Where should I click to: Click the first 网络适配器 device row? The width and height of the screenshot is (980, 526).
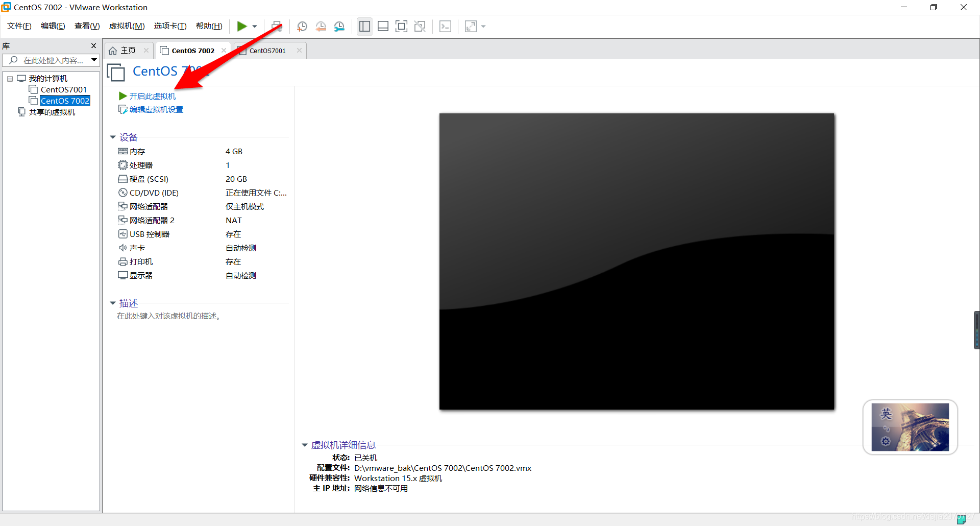pos(202,207)
